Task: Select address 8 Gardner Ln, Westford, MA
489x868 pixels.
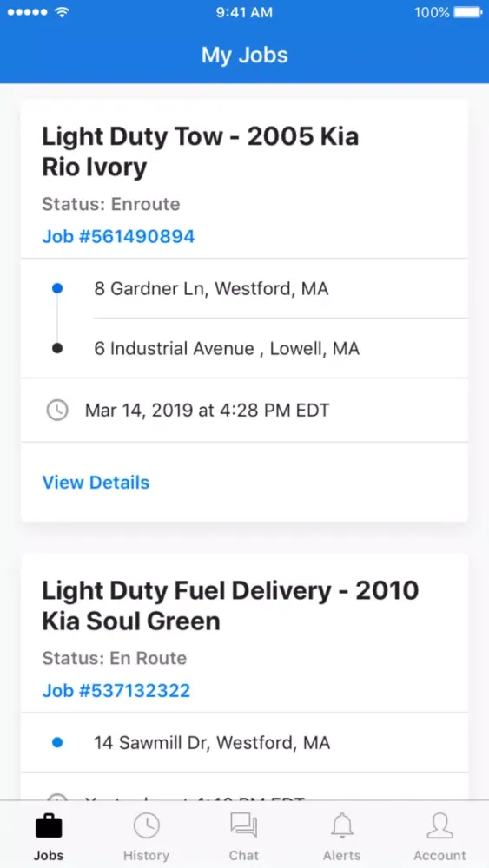Action: (211, 288)
